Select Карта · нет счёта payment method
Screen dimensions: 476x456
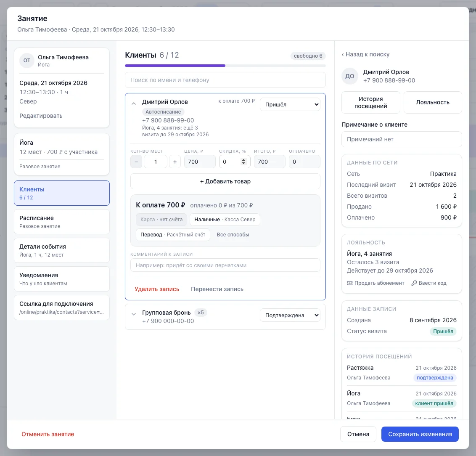[161, 220]
